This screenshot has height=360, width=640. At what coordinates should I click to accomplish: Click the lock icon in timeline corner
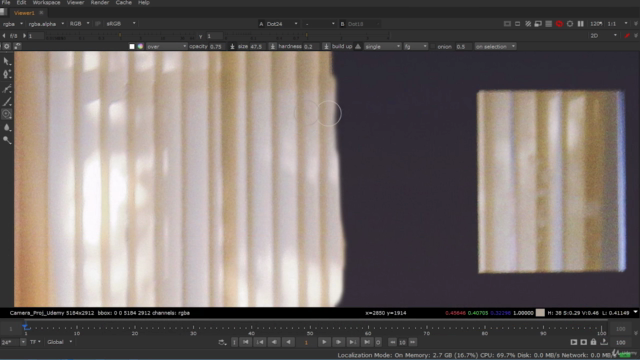[x=593, y=342]
